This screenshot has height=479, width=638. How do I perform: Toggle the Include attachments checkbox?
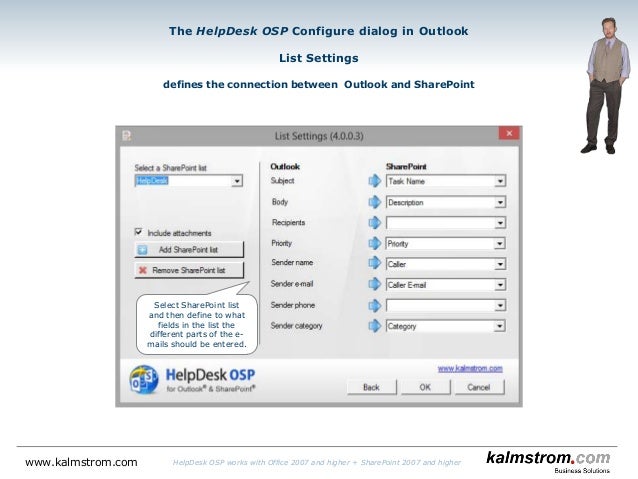(139, 232)
